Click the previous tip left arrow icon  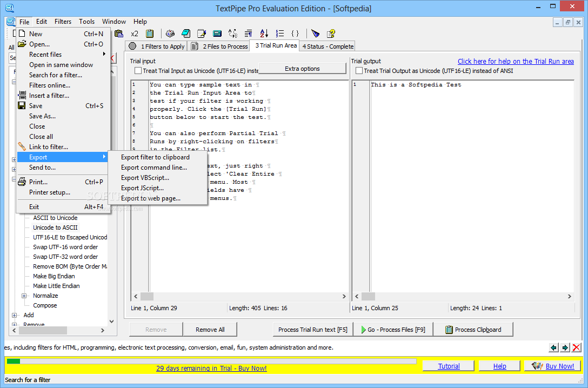tap(553, 347)
